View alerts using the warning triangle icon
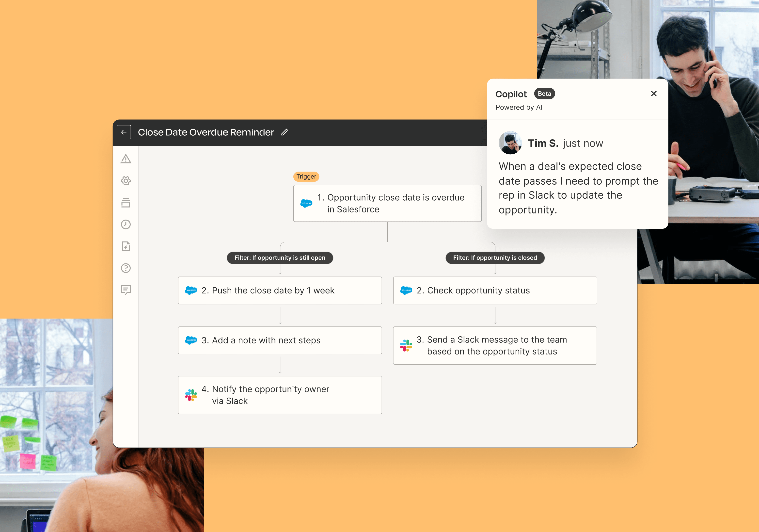Viewport: 759px width, 532px height. point(126,159)
